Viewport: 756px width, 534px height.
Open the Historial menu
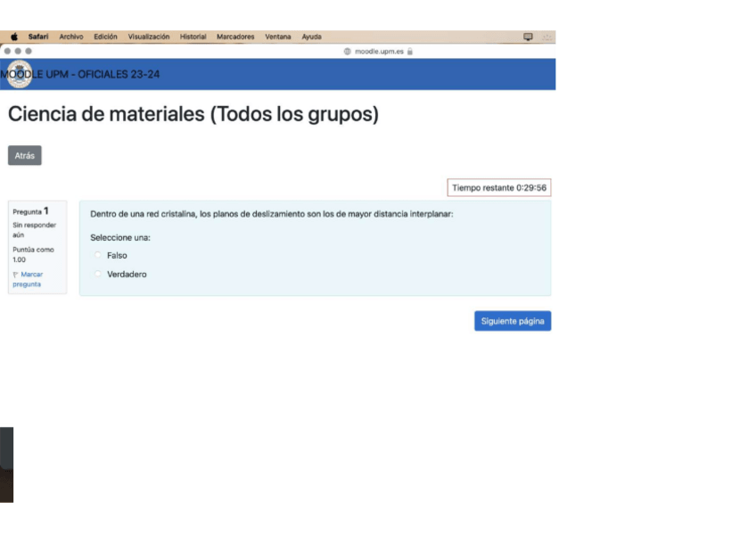[193, 37]
